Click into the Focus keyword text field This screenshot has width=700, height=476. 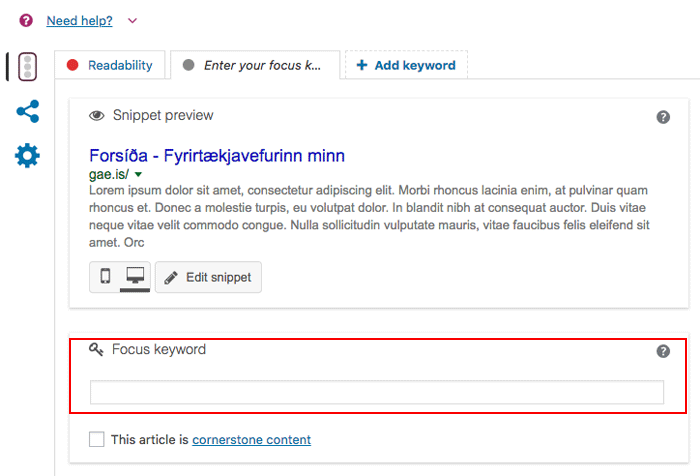[x=377, y=392]
